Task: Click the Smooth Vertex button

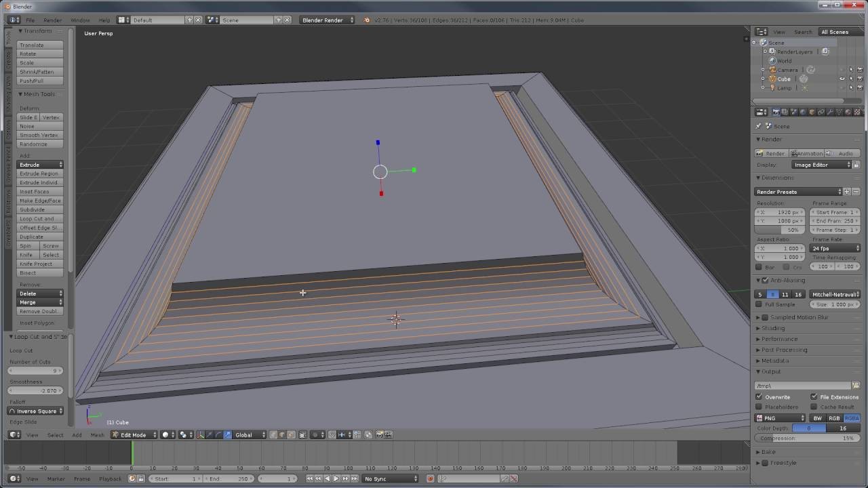Action: (x=40, y=135)
